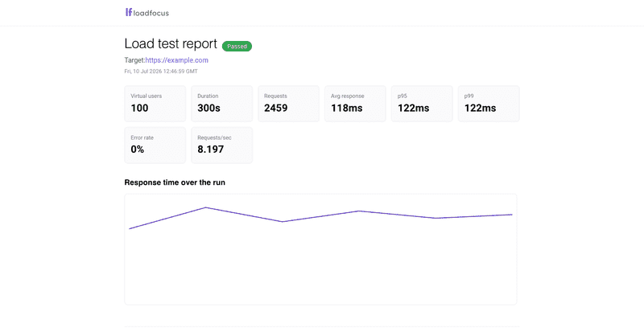Click the 'Requests/sec' label
Viewport: 644px width, 336px height.
point(214,137)
